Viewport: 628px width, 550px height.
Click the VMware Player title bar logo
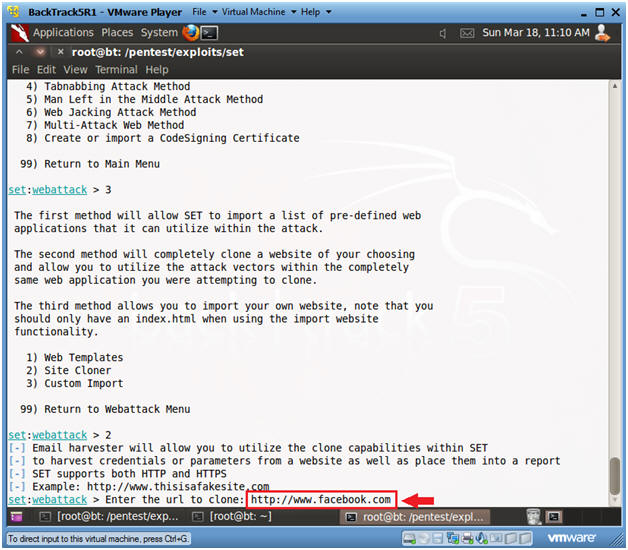(x=14, y=12)
